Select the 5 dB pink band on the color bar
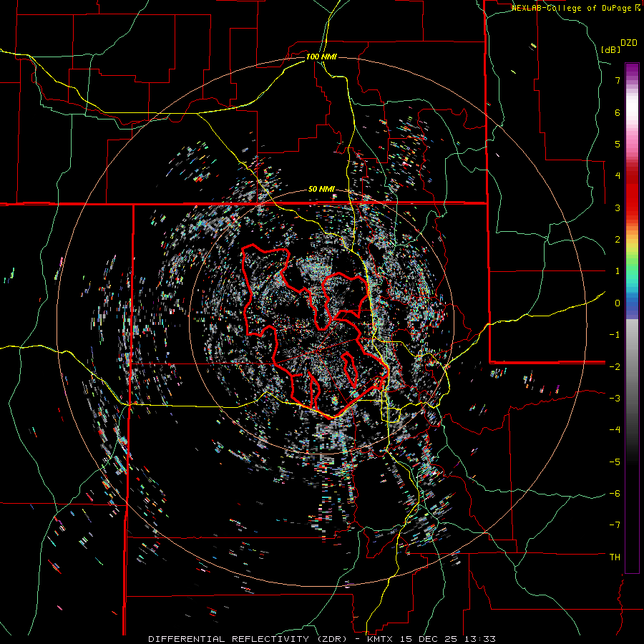This screenshot has height=644, width=644. 632,144
